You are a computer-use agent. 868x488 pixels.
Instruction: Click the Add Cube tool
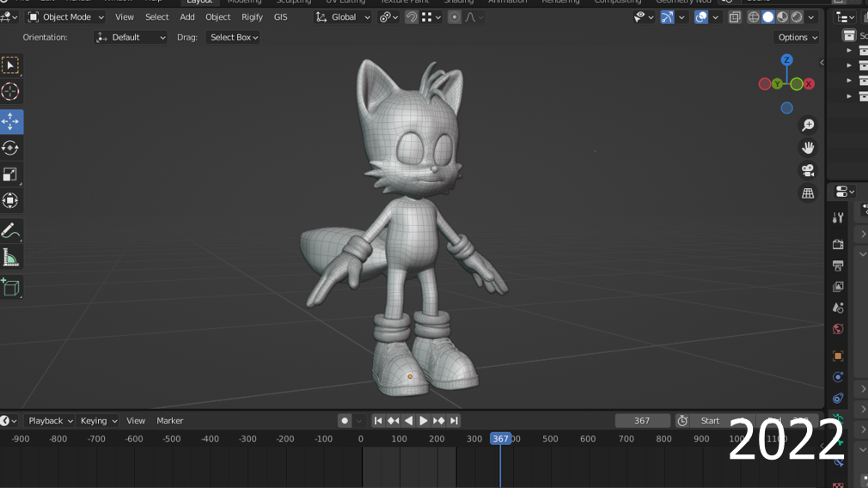pos(10,287)
